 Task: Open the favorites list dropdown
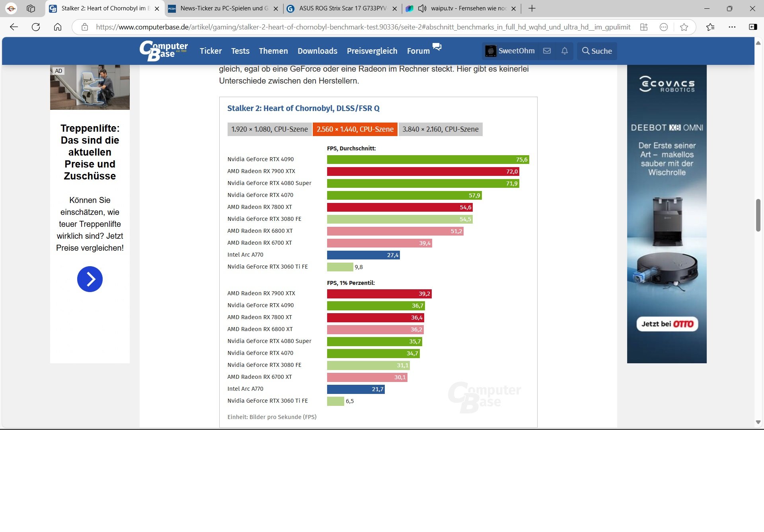coord(710,27)
